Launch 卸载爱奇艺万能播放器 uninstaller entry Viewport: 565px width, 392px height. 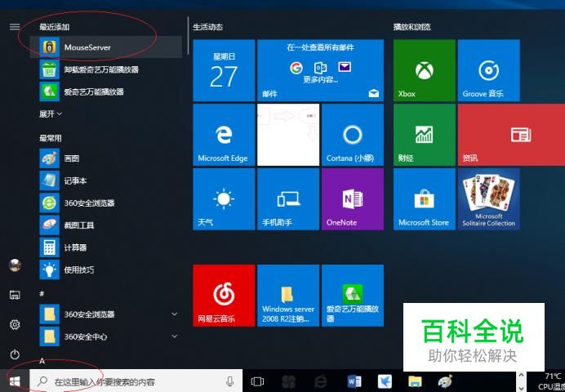tap(106, 69)
